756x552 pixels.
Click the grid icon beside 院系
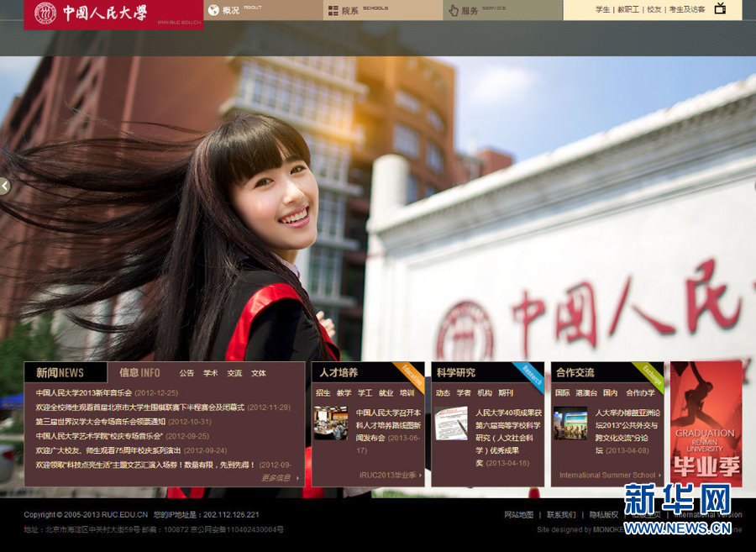coord(333,11)
